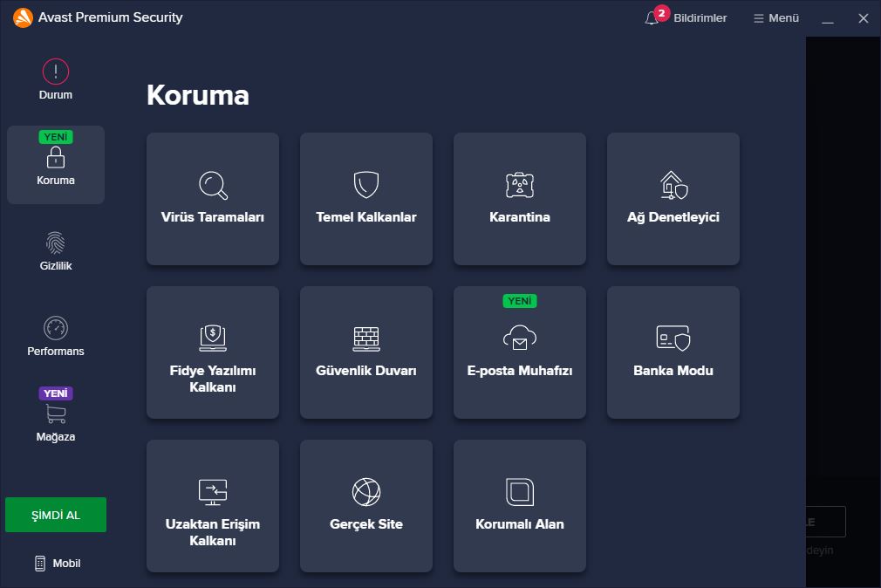Open Fidye Yazılımı Kalkanı tile
Viewport: 881px width, 588px height.
click(213, 352)
